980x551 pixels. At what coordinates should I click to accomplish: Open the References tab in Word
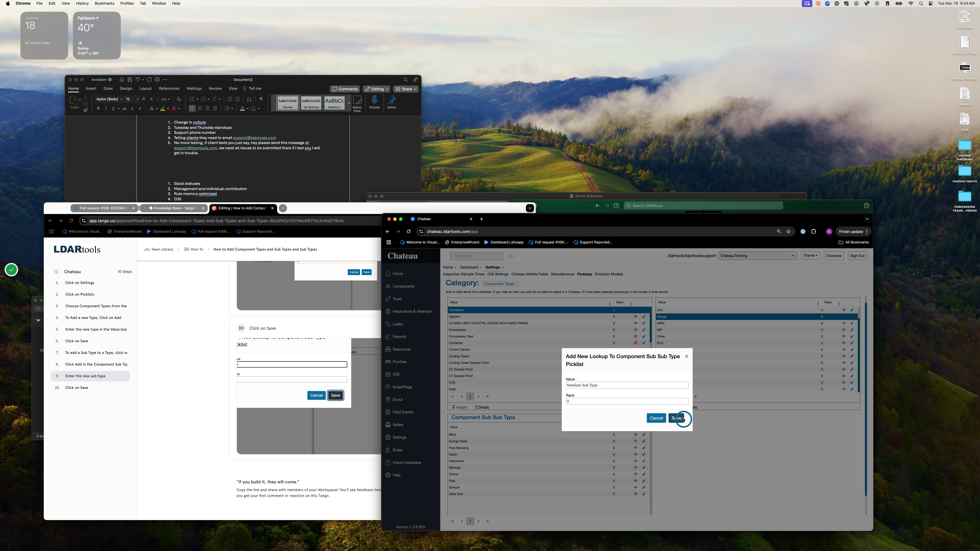click(169, 89)
